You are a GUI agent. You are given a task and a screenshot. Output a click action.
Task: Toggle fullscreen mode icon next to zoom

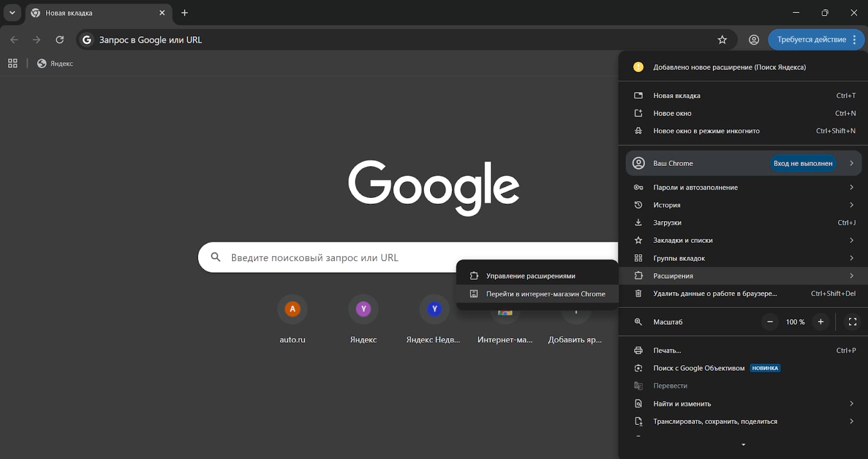(x=852, y=322)
